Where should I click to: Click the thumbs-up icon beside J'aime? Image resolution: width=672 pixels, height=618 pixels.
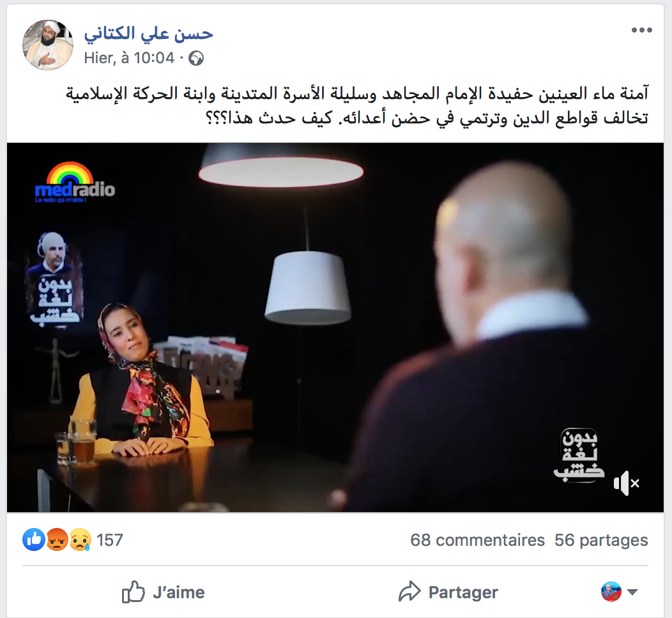click(134, 592)
